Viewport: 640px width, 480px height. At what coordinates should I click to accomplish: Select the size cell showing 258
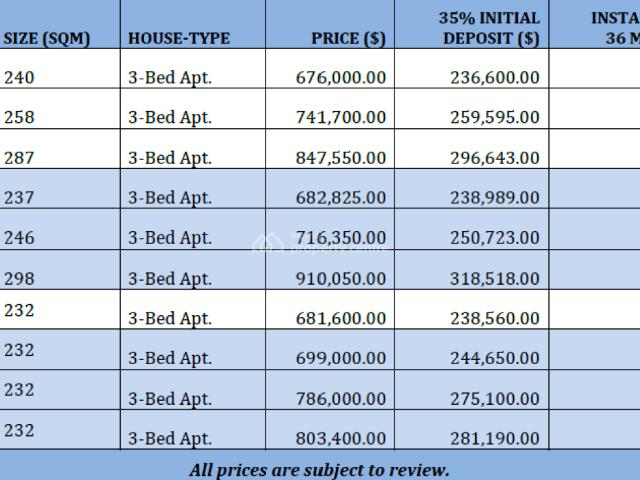(x=19, y=117)
